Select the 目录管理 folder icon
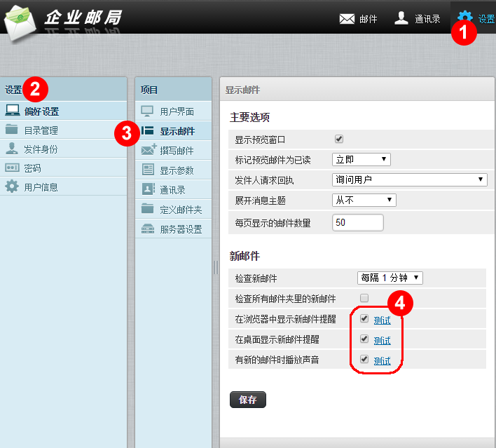The width and height of the screenshot is (496, 448). [x=12, y=130]
